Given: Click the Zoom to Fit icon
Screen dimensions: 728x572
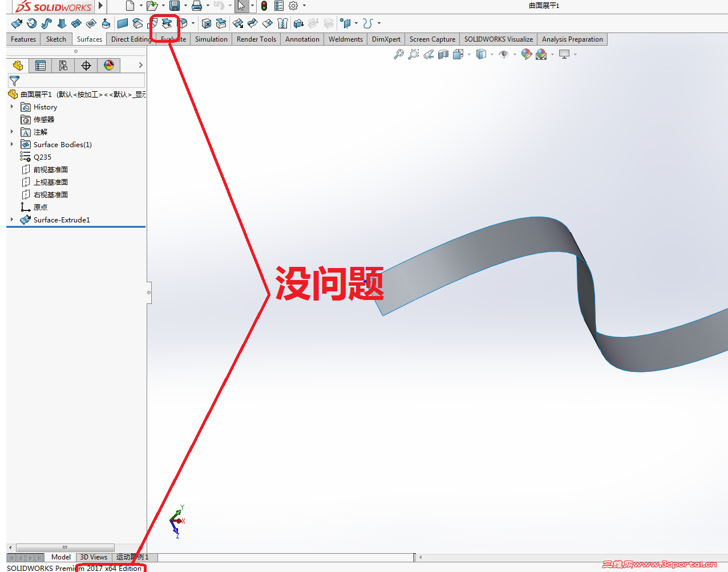Looking at the screenshot, I should [x=398, y=54].
